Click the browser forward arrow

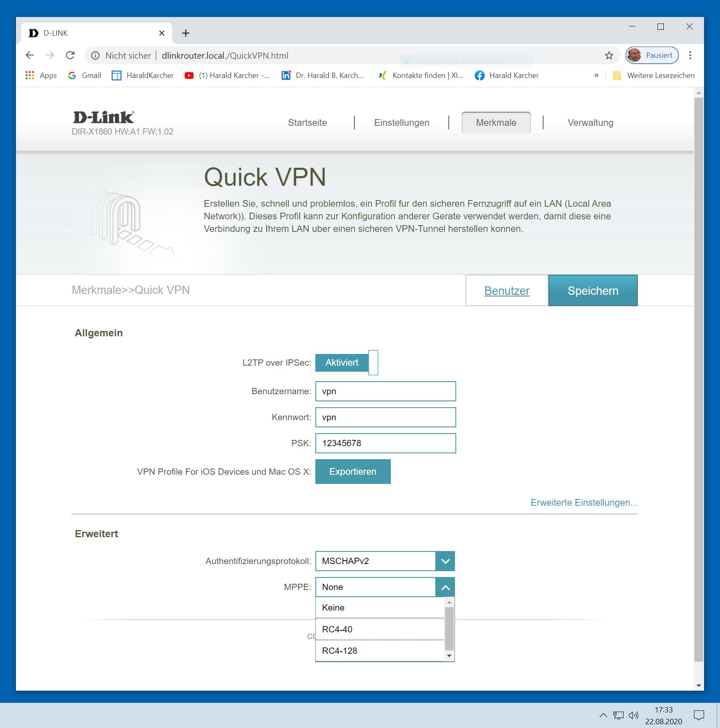tap(50, 55)
